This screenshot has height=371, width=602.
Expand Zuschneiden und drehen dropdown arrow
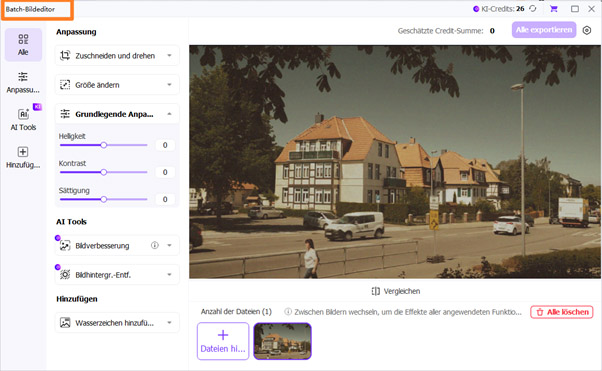click(169, 56)
